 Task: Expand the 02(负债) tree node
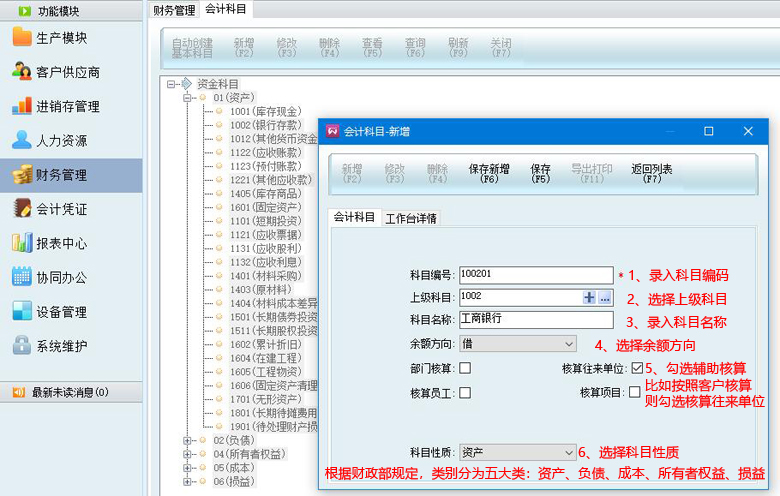[188, 440]
